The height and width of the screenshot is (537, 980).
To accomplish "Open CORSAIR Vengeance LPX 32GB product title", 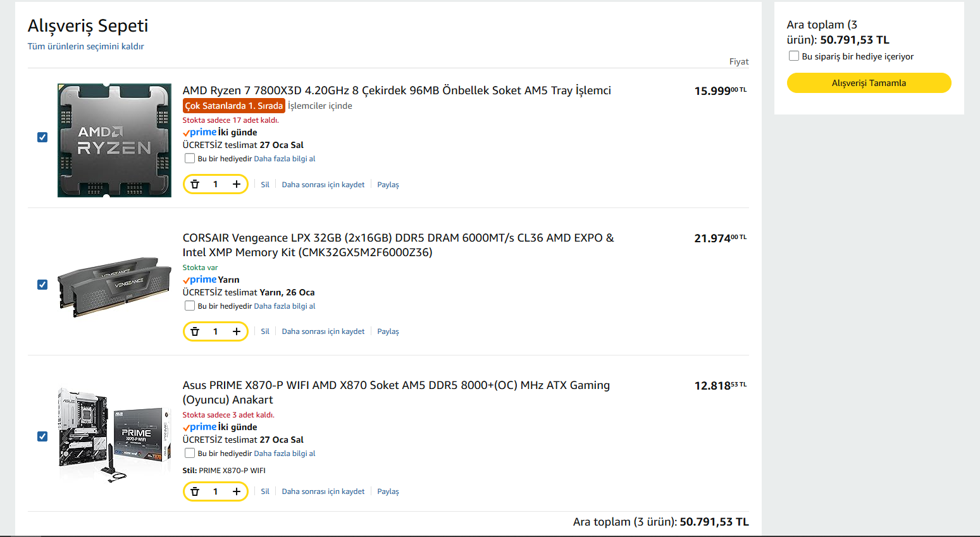I will tap(399, 245).
